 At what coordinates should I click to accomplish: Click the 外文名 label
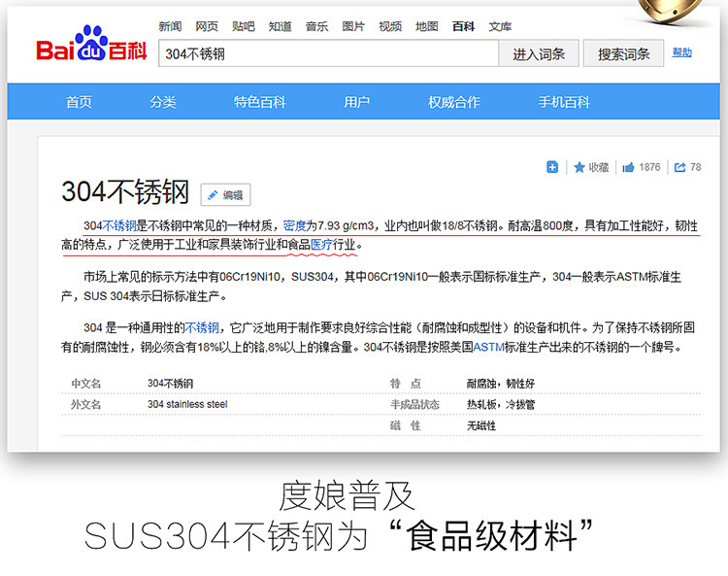85,404
